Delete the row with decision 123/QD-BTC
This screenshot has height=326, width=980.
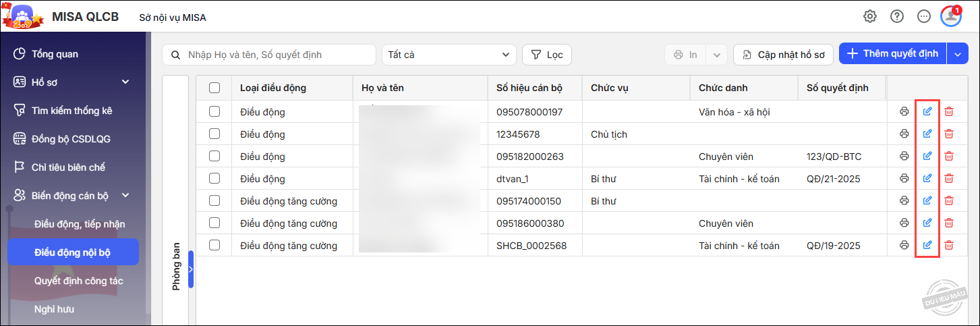(949, 157)
